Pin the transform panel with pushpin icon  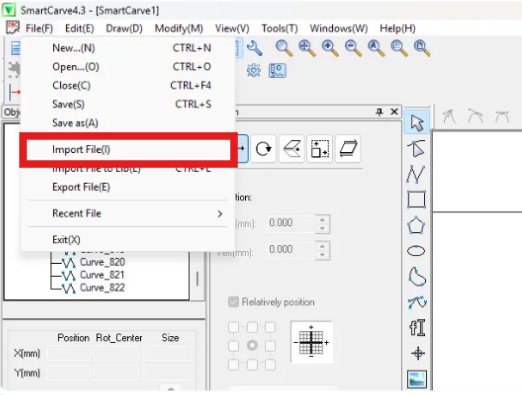tap(379, 112)
